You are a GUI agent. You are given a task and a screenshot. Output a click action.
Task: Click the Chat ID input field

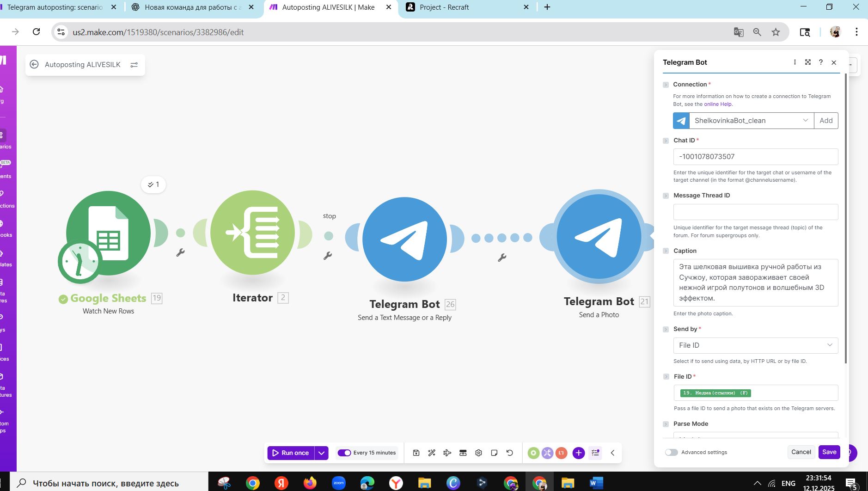pos(756,157)
